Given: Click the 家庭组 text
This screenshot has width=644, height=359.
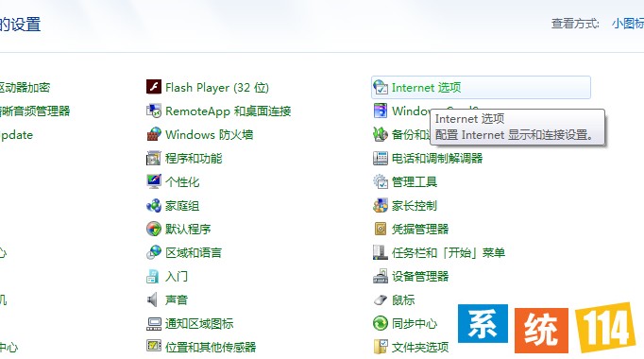Looking at the screenshot, I should tap(182, 205).
